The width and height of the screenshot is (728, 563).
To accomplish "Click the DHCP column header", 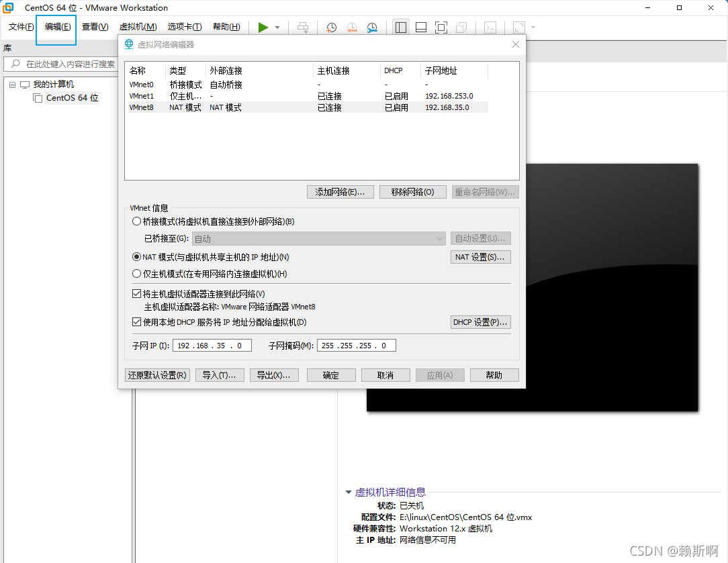I will tap(401, 70).
